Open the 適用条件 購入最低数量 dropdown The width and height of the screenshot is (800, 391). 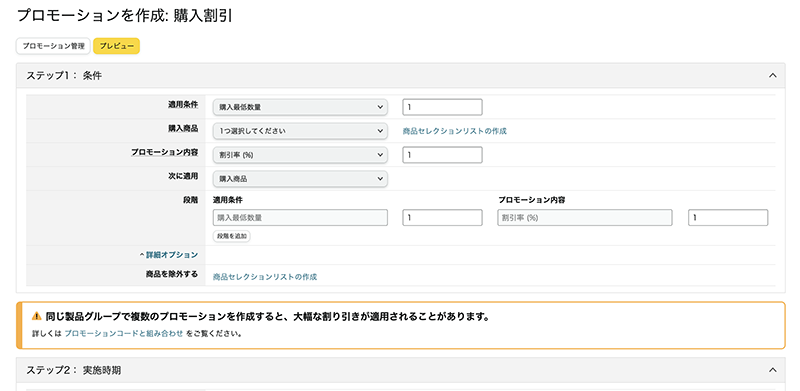tap(300, 107)
